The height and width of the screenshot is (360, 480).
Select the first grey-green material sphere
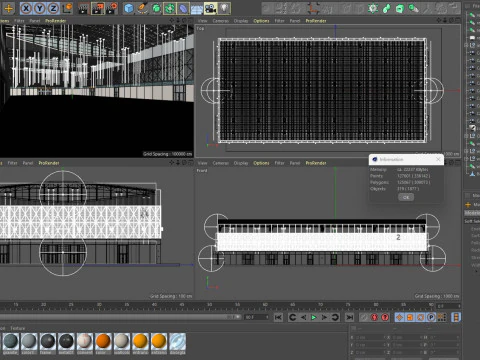coord(11,341)
